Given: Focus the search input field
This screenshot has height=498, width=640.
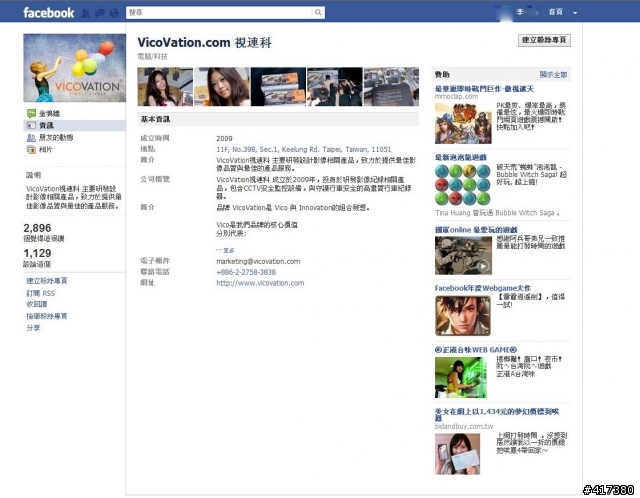Looking at the screenshot, I should (x=220, y=13).
